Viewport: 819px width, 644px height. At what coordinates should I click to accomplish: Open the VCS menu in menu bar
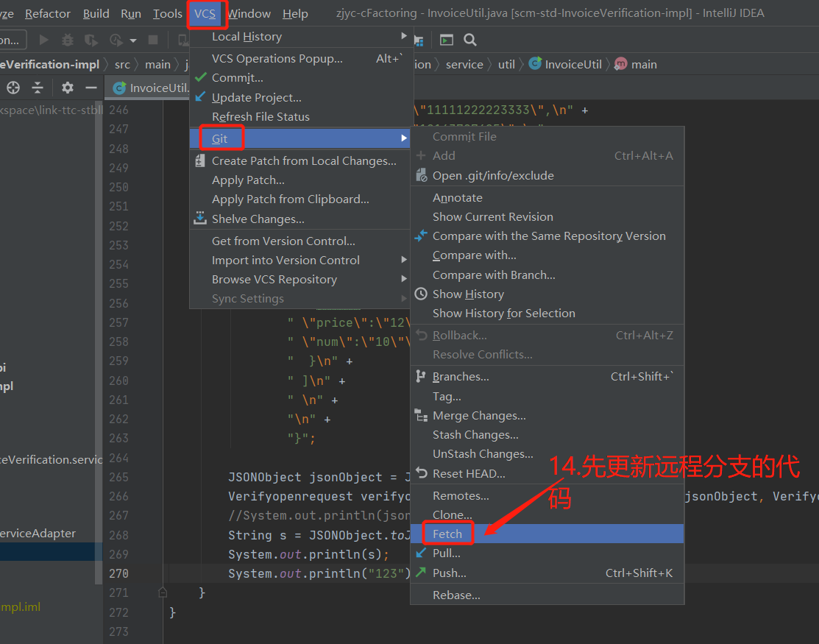(205, 13)
